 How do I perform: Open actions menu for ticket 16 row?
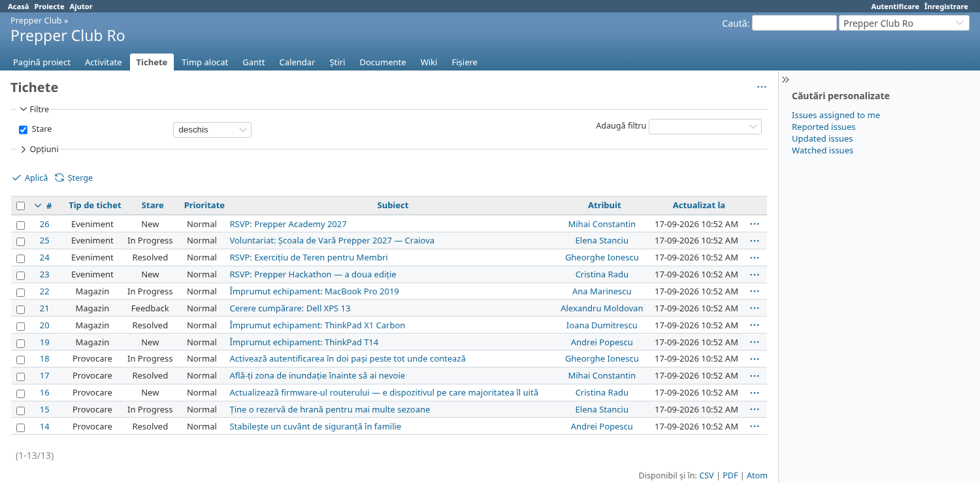point(755,393)
